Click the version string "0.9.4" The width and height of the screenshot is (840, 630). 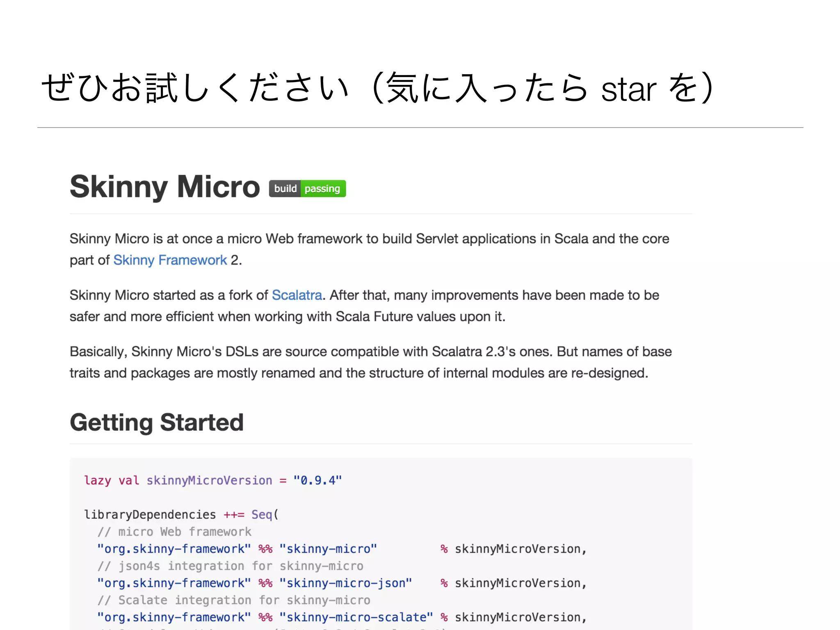[x=317, y=480]
